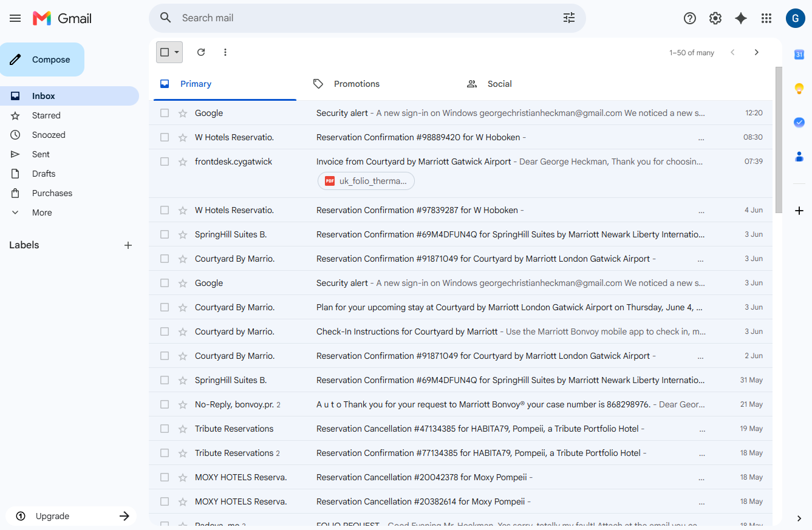Open Reservation Cancellation #20042378 Moxy Pompeii email
This screenshot has height=530, width=812.
460,477
